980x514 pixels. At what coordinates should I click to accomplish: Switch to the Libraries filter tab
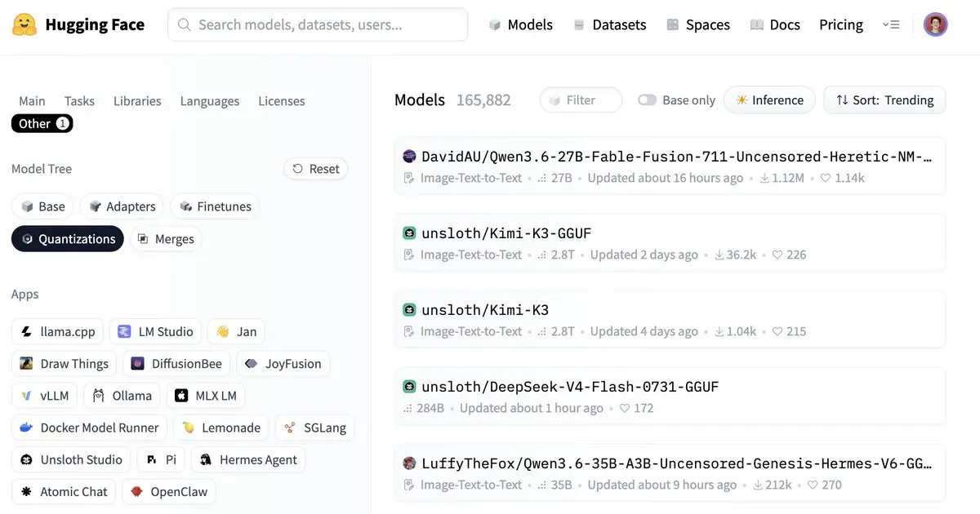pyautogui.click(x=137, y=101)
